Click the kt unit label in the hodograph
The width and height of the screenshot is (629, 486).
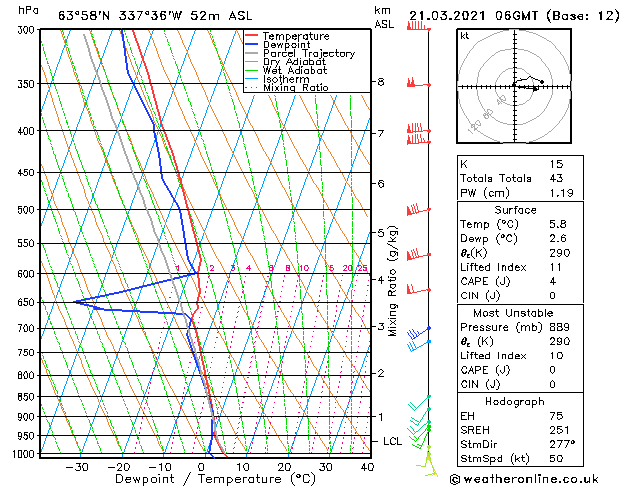[x=464, y=35]
